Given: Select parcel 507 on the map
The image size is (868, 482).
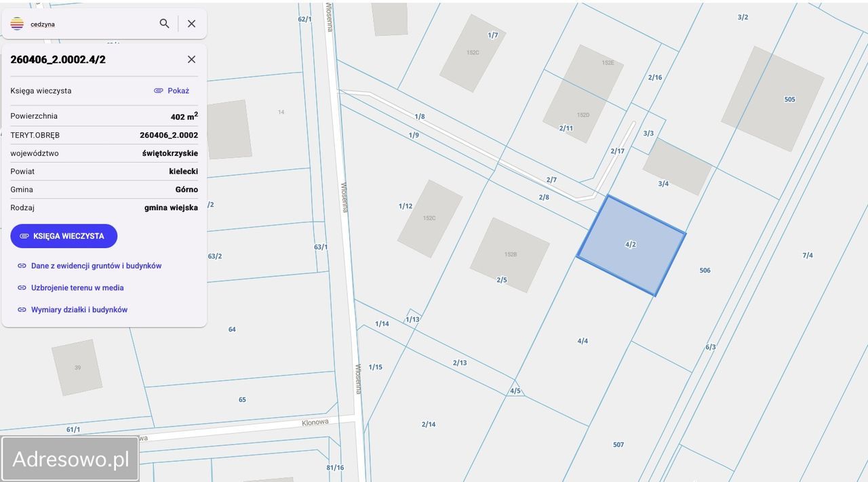Looking at the screenshot, I should click(618, 445).
